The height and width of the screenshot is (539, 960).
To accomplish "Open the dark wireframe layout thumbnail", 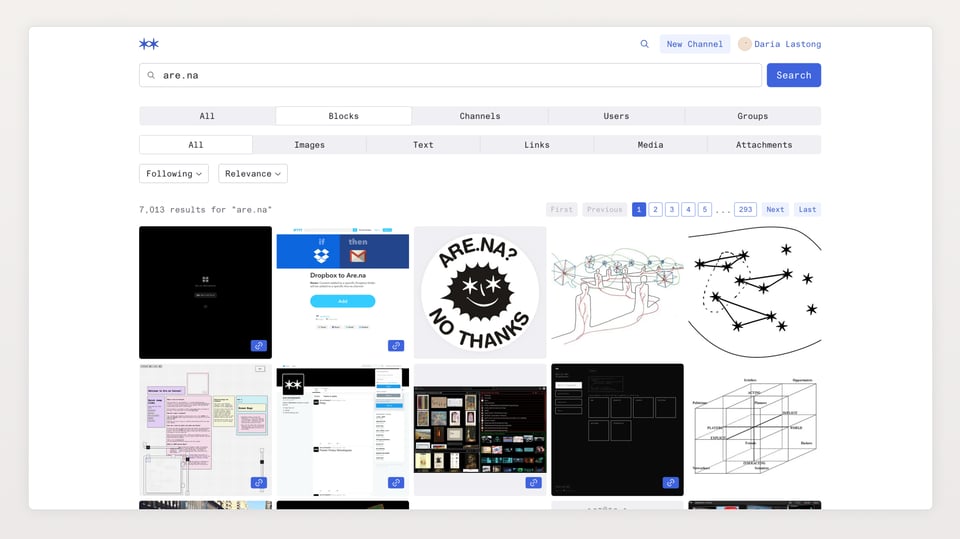I will click(x=617, y=429).
